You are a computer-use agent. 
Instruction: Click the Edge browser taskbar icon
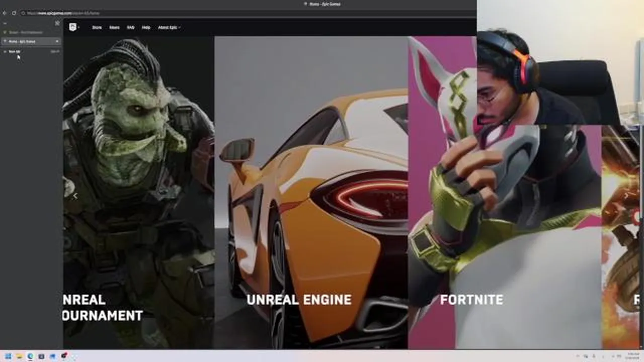pos(30,356)
